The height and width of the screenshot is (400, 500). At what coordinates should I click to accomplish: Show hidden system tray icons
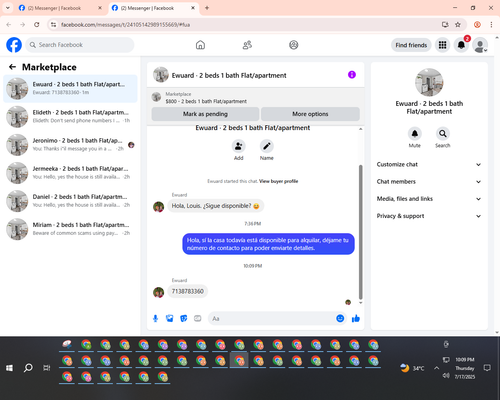[x=436, y=368]
